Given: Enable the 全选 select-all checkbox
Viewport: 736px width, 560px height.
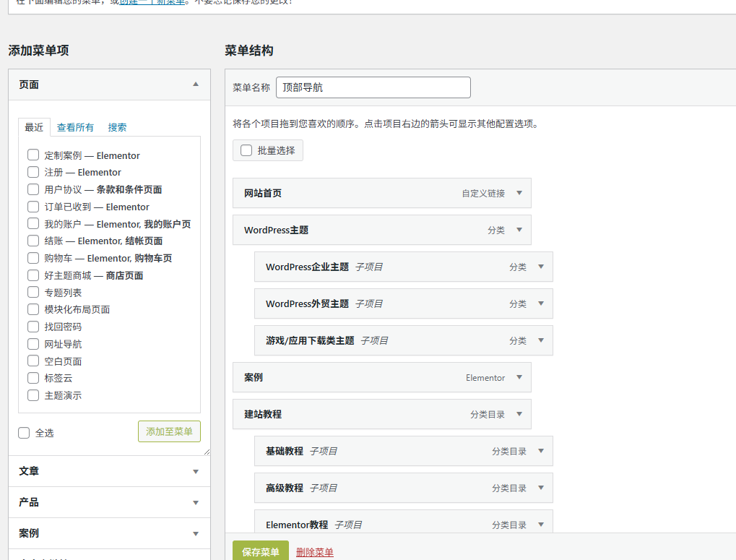Looking at the screenshot, I should tap(24, 433).
